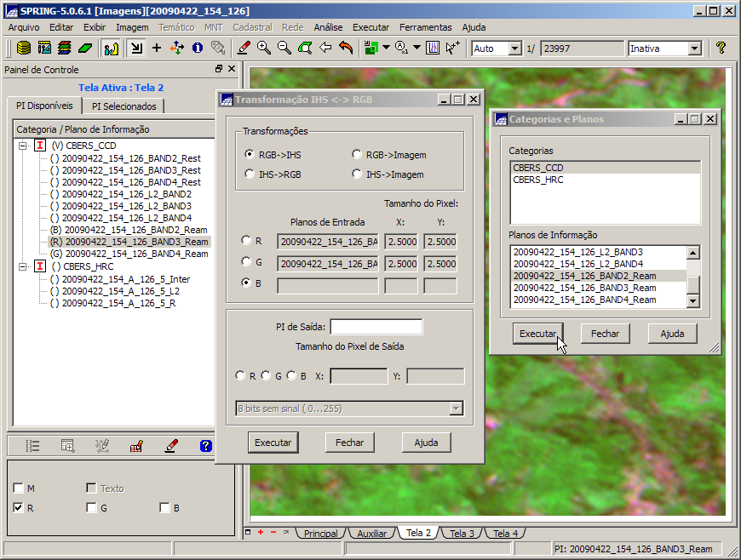Viewport: 741px width, 560px height.
Task: Click Executar in Categorias e Planos dialog
Action: click(x=538, y=334)
